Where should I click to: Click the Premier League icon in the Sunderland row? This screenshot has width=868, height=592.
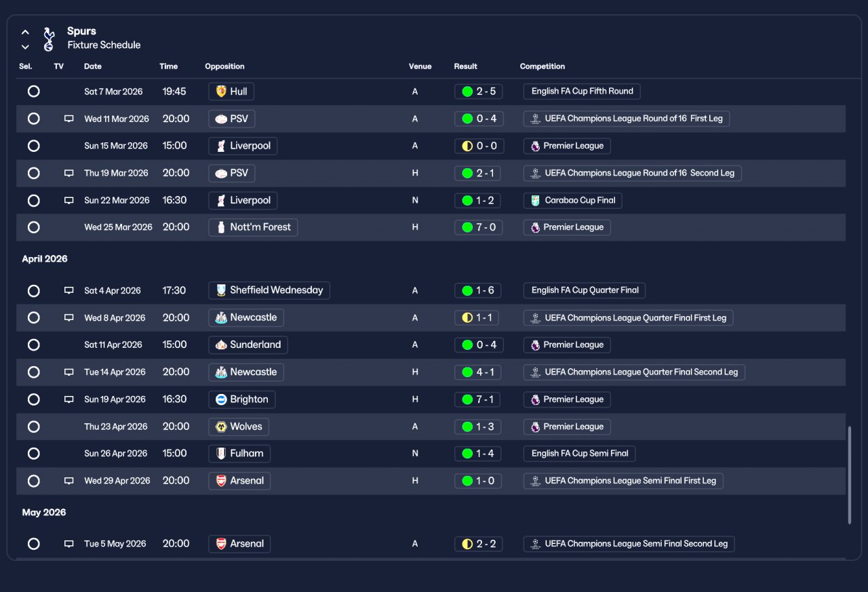(535, 344)
